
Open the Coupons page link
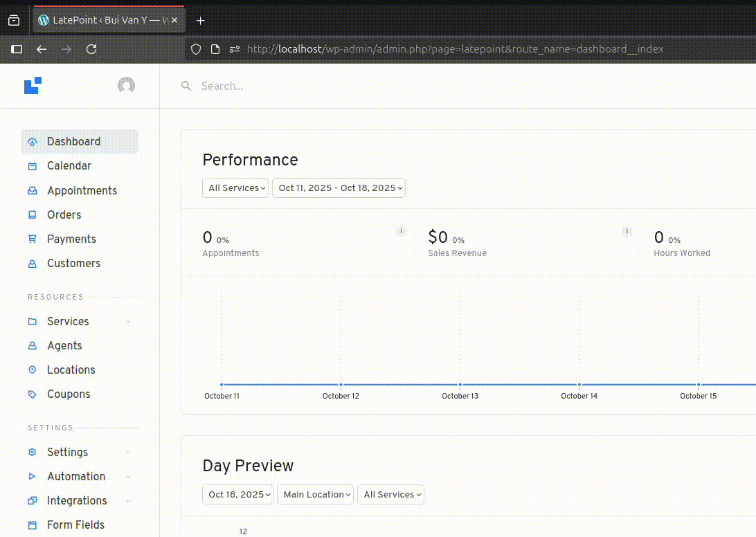pyautogui.click(x=69, y=394)
